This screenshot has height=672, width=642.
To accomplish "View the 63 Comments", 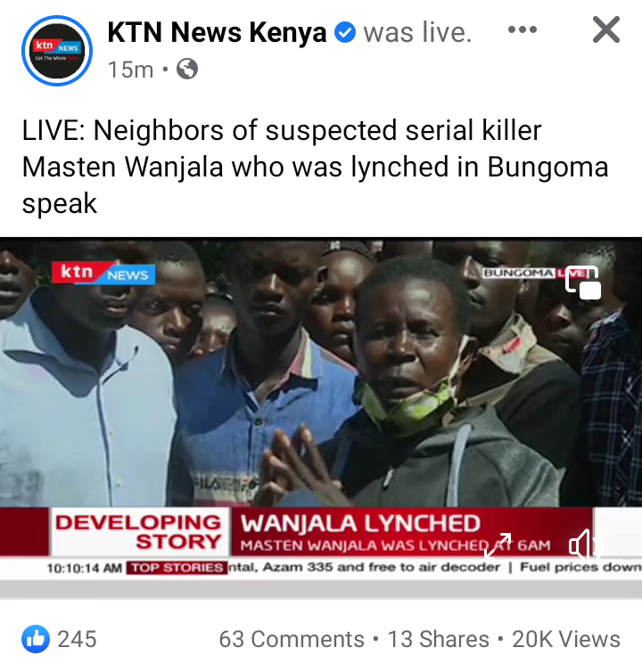I will point(292,639).
